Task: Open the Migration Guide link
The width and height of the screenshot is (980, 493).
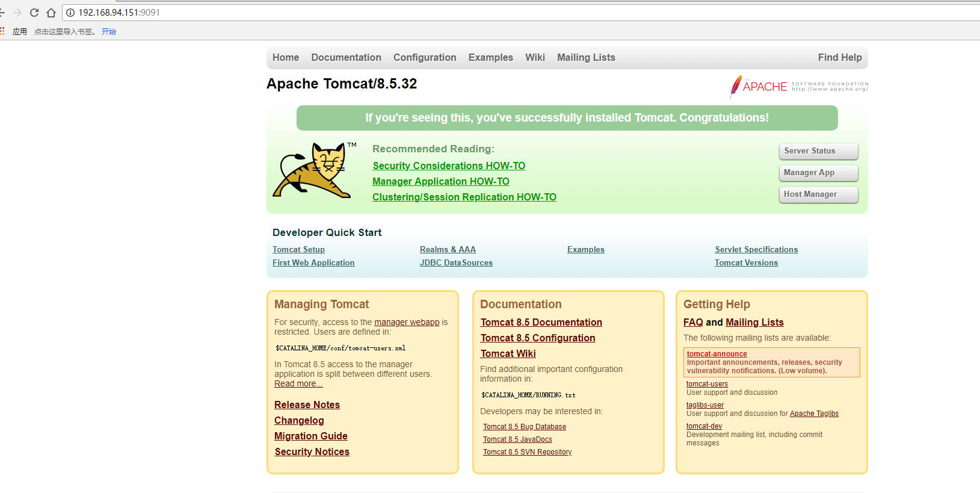Action: pos(311,436)
